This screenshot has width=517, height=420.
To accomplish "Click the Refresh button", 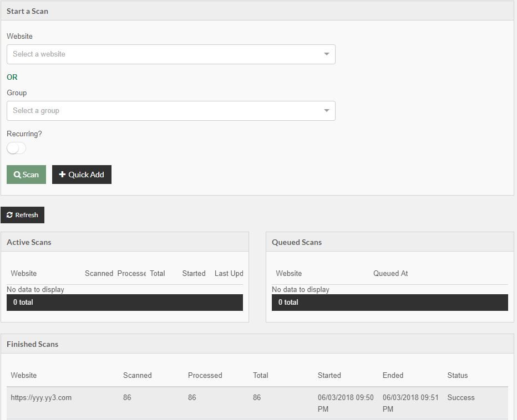I will (22, 215).
